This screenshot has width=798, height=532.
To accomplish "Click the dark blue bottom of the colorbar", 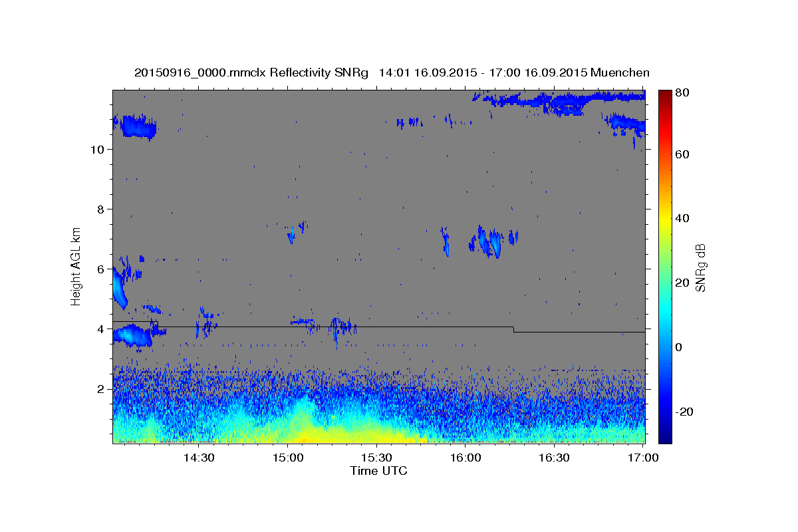I will click(665, 437).
